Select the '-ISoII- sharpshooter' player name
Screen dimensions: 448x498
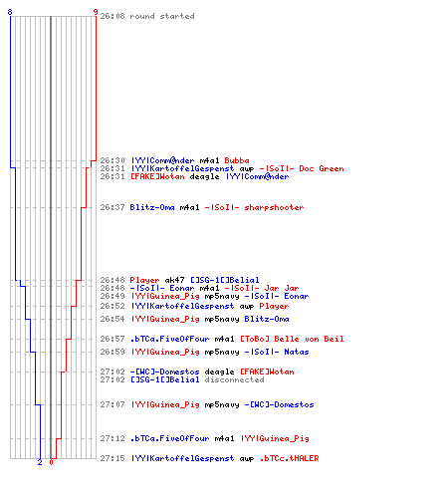tap(254, 207)
